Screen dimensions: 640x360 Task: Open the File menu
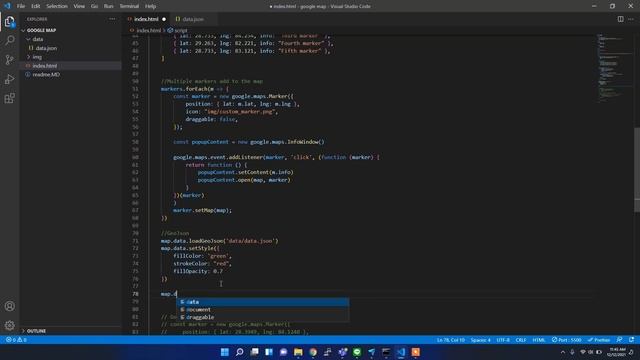21,6
